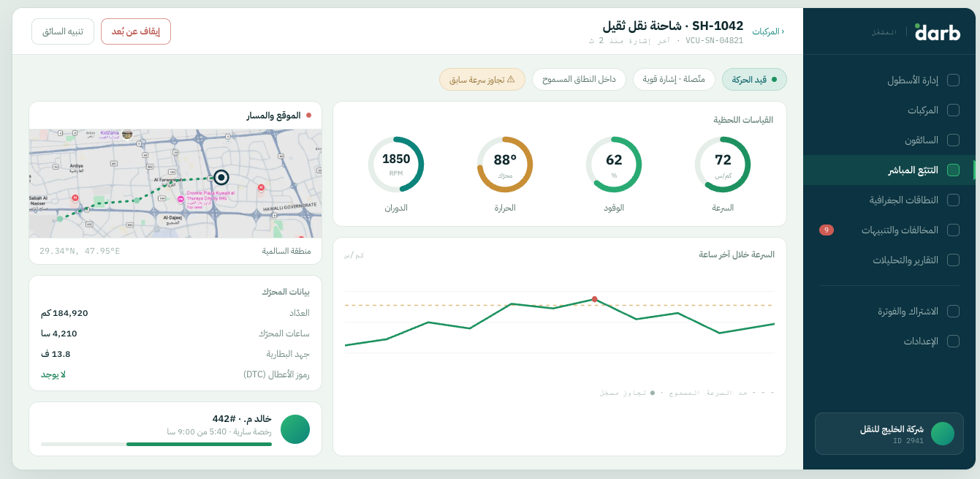Image resolution: width=980 pixels, height=479 pixels.
Task: Follow the المركبات breadcrumb link
Action: pos(768,31)
